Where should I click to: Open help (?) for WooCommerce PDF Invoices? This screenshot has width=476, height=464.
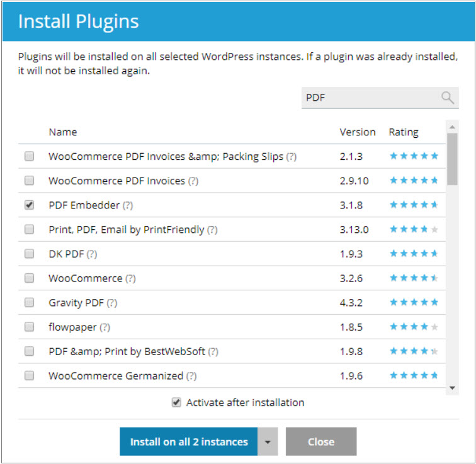pos(193,181)
